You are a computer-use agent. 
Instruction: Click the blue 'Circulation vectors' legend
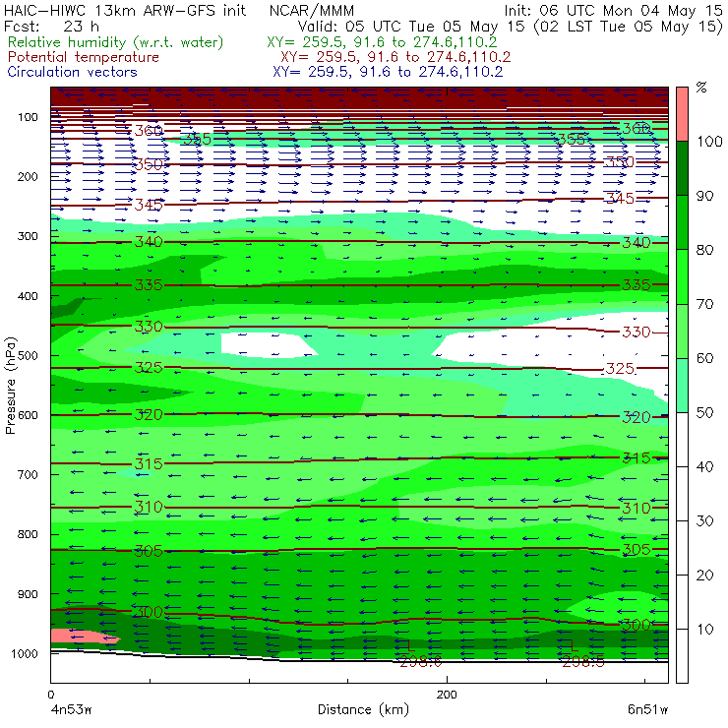pos(73,72)
